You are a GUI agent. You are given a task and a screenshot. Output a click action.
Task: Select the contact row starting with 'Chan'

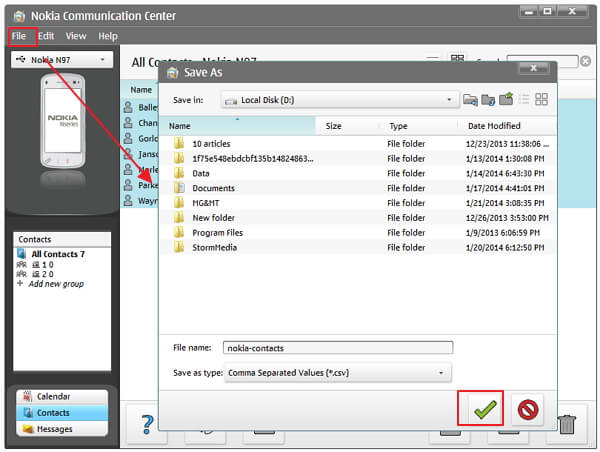(140, 123)
